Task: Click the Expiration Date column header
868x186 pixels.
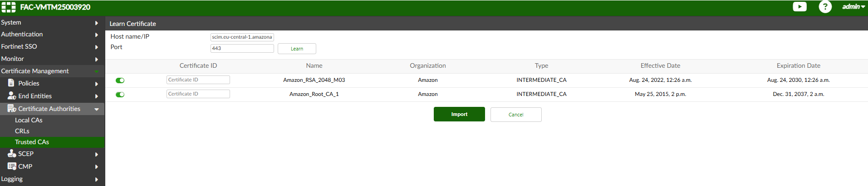Action: [799, 65]
